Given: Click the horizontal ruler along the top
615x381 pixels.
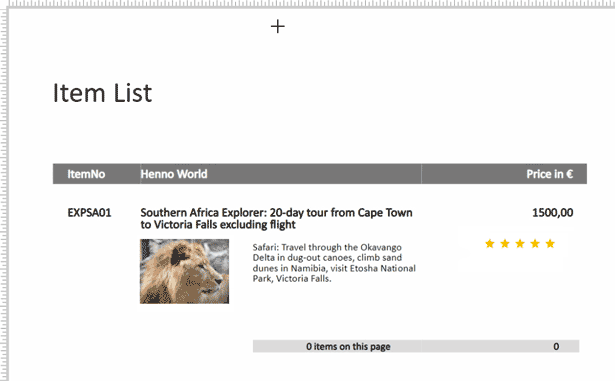Looking at the screenshot, I should [312, 4].
